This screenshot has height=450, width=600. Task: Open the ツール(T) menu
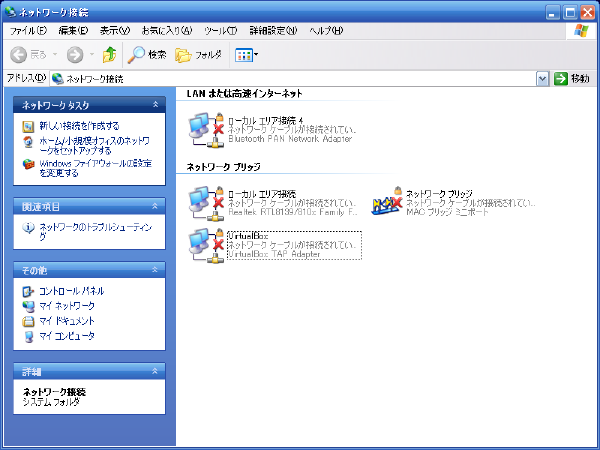point(220,31)
